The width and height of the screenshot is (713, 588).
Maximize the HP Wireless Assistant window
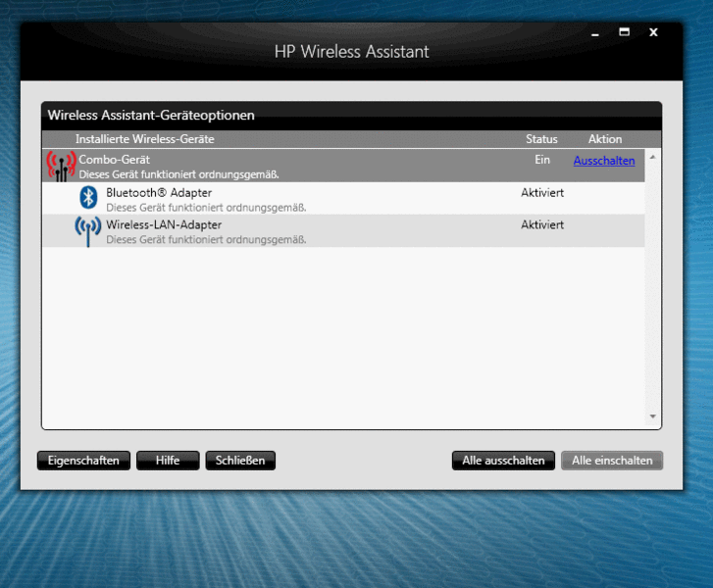pos(625,31)
